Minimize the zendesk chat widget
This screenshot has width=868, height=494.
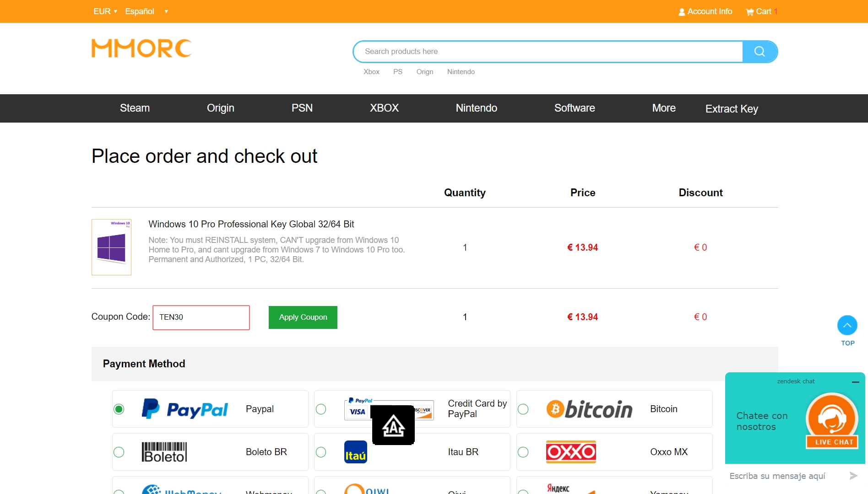855,382
